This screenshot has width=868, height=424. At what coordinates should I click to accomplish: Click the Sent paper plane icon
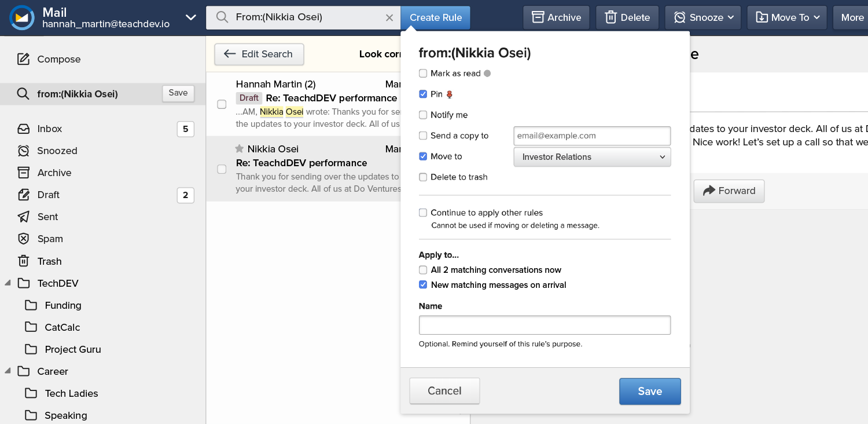click(23, 217)
